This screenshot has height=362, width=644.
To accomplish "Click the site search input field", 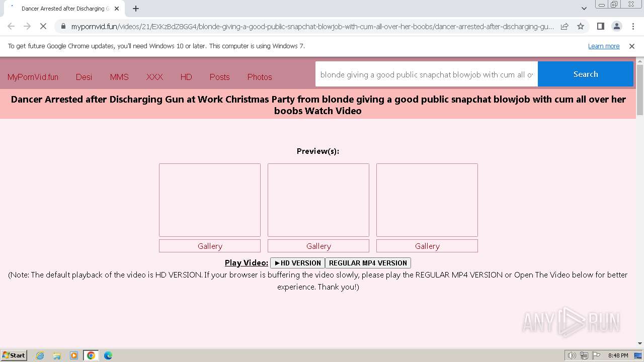I will pyautogui.click(x=427, y=74).
